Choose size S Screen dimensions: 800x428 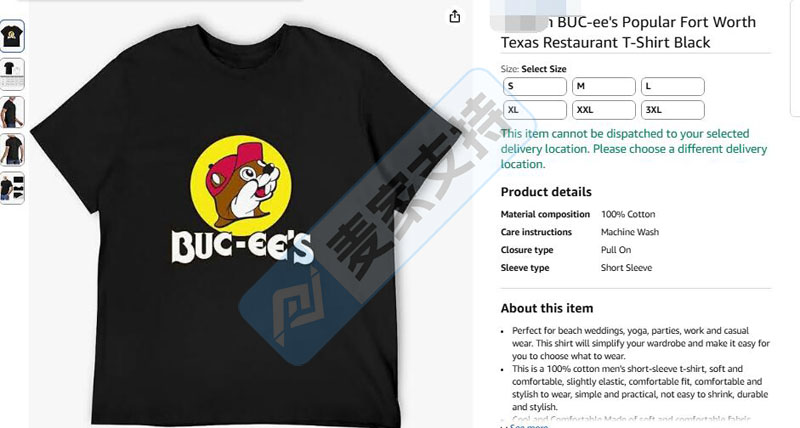(x=535, y=86)
